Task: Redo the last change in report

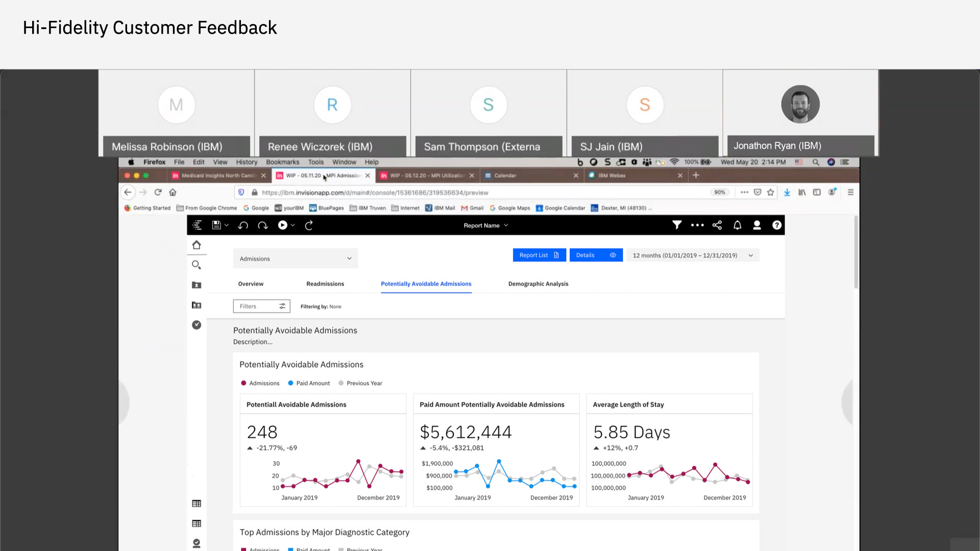Action: coord(263,225)
